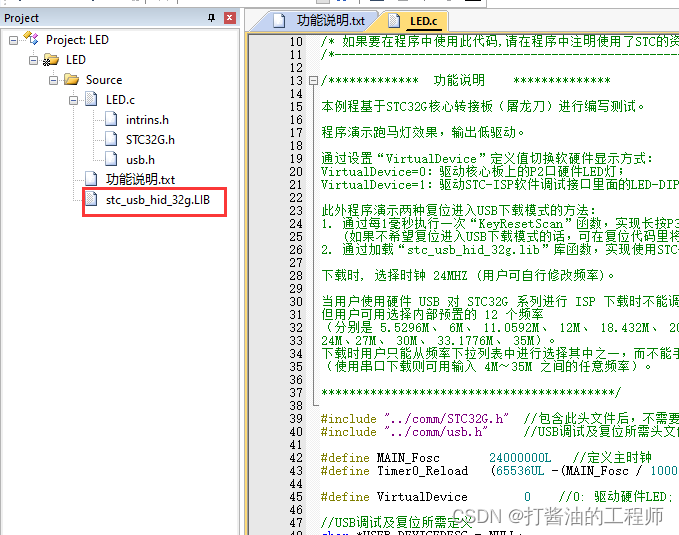Click the LED target folder icon
This screenshot has width=679, height=535.
pos(51,60)
